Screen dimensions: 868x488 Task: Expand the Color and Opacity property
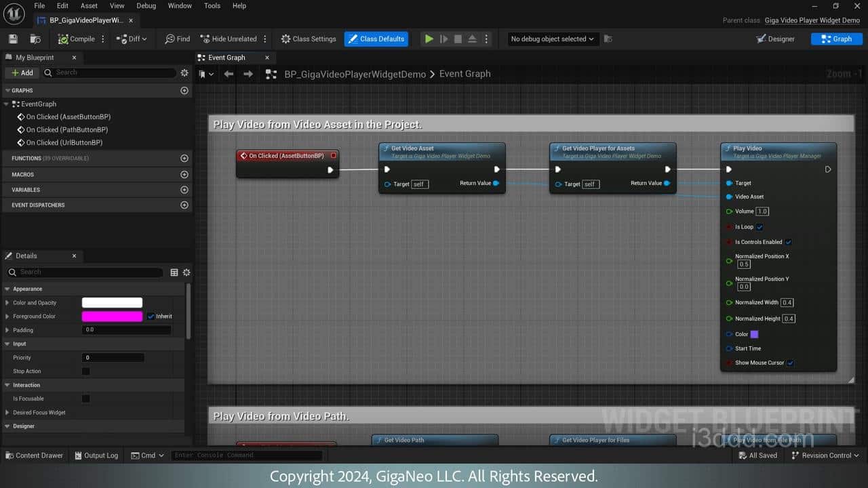click(7, 303)
